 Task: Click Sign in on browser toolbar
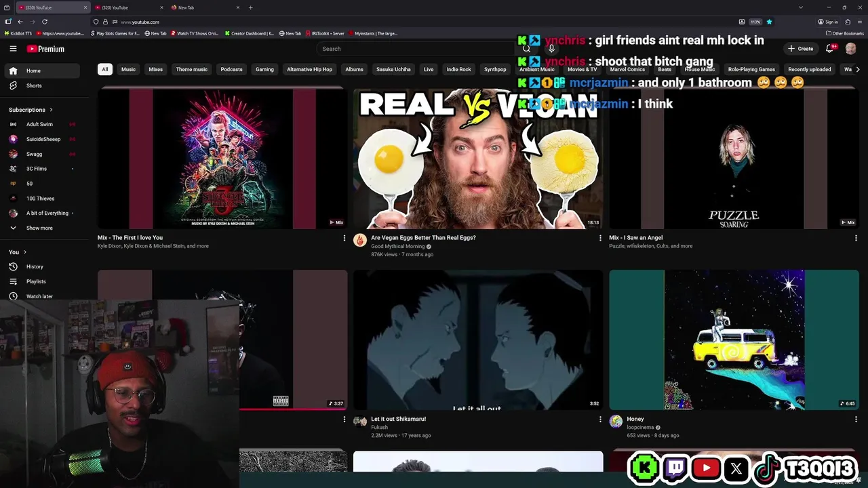(x=828, y=22)
